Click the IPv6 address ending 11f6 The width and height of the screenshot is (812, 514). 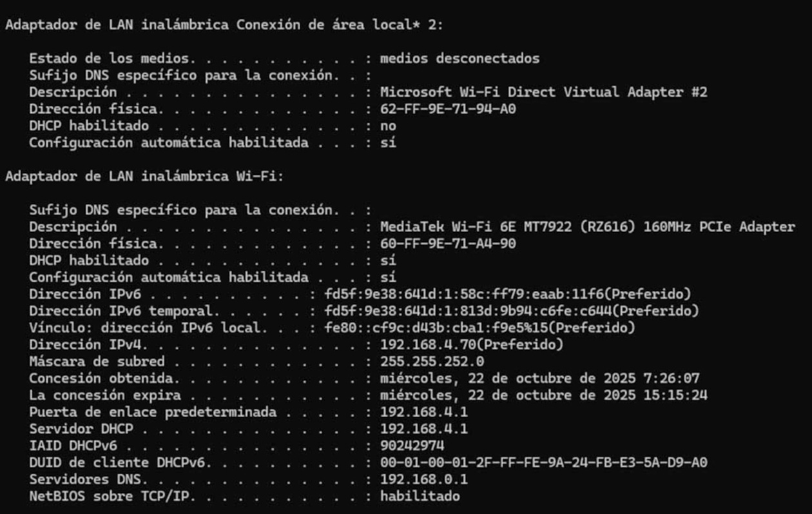tap(463, 294)
